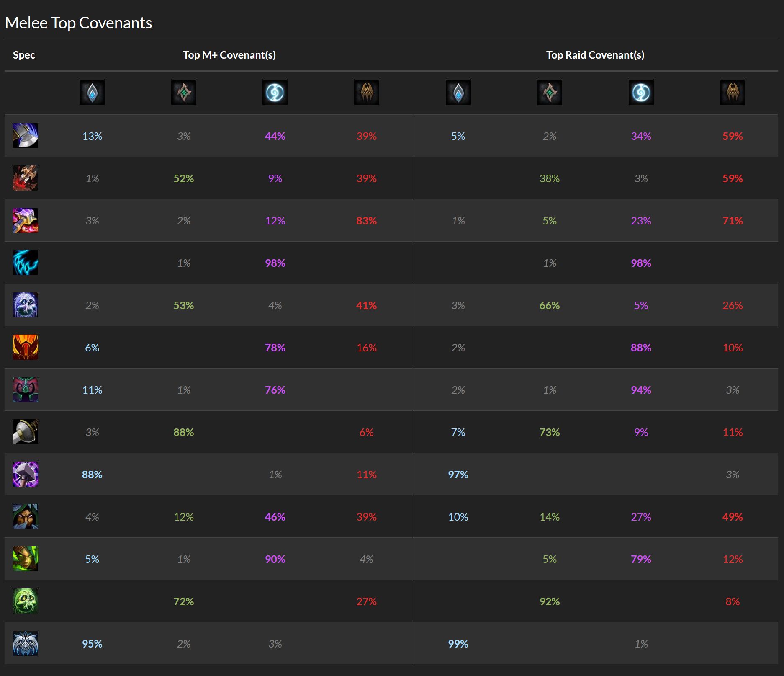This screenshot has width=784, height=676.
Task: Click the blue swirling wind spec icon
Action: (26, 263)
